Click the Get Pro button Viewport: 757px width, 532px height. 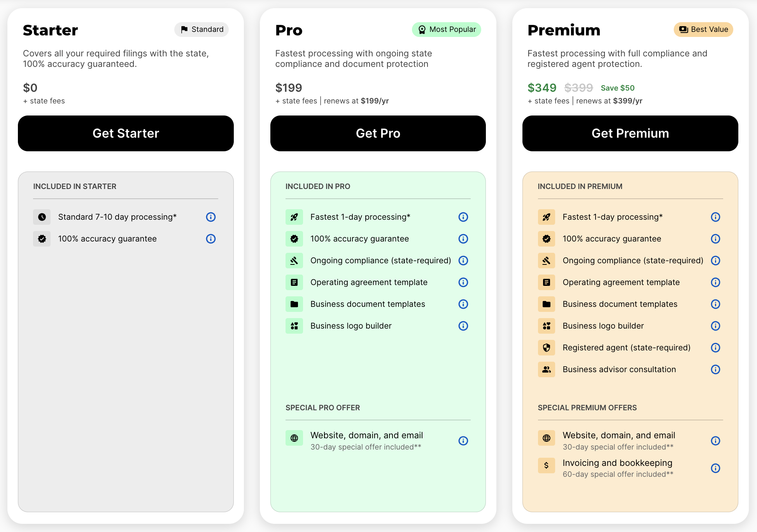(x=378, y=133)
